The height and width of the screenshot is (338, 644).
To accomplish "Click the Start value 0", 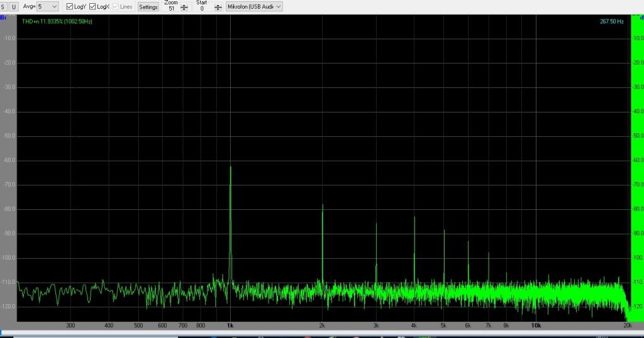I will 202,8.
